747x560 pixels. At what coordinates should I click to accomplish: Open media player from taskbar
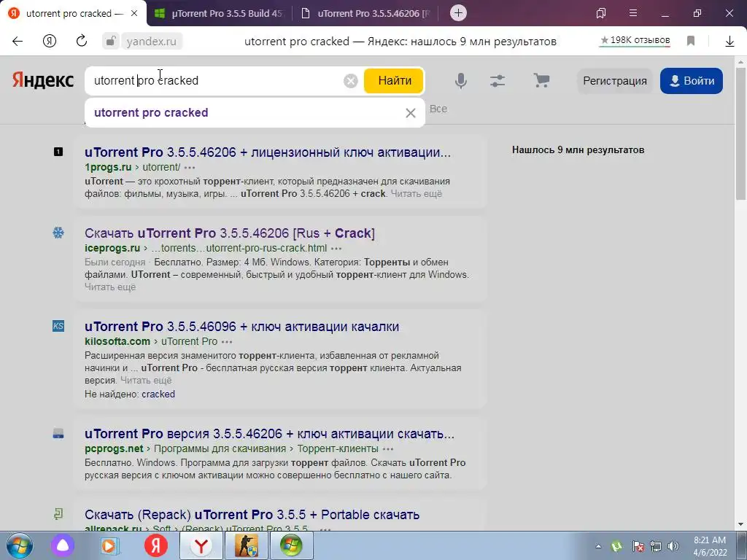[x=109, y=545]
